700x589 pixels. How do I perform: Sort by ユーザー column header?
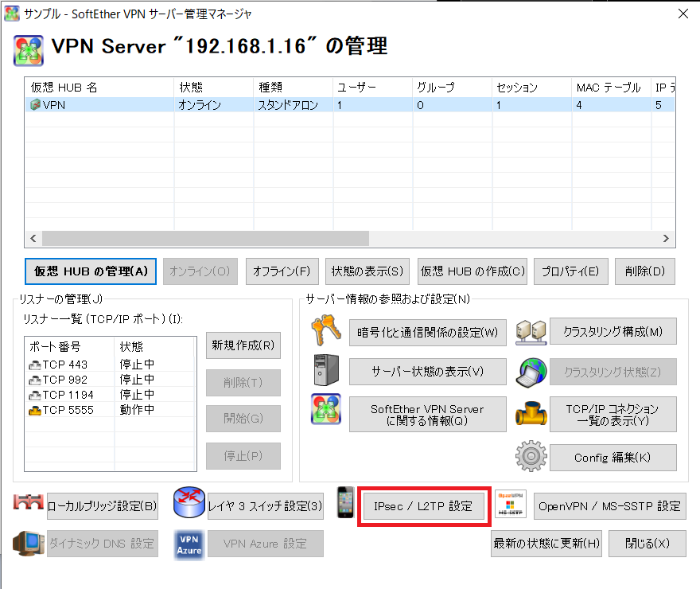pyautogui.click(x=373, y=87)
